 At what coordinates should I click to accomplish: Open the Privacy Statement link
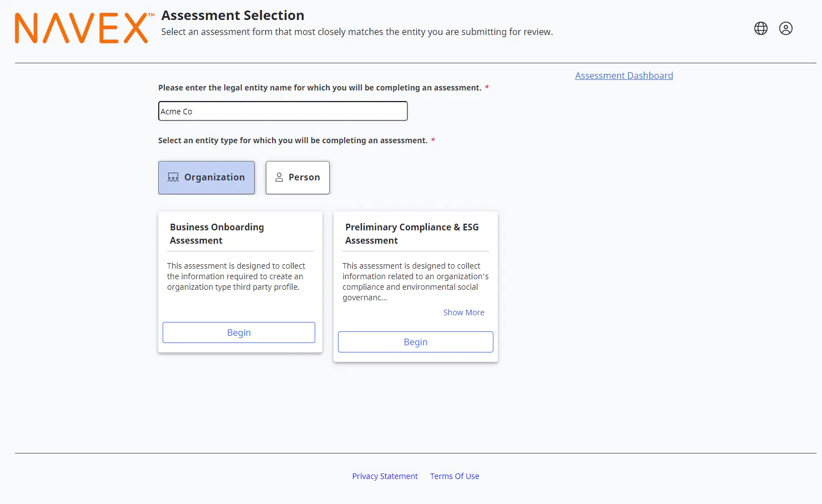385,476
